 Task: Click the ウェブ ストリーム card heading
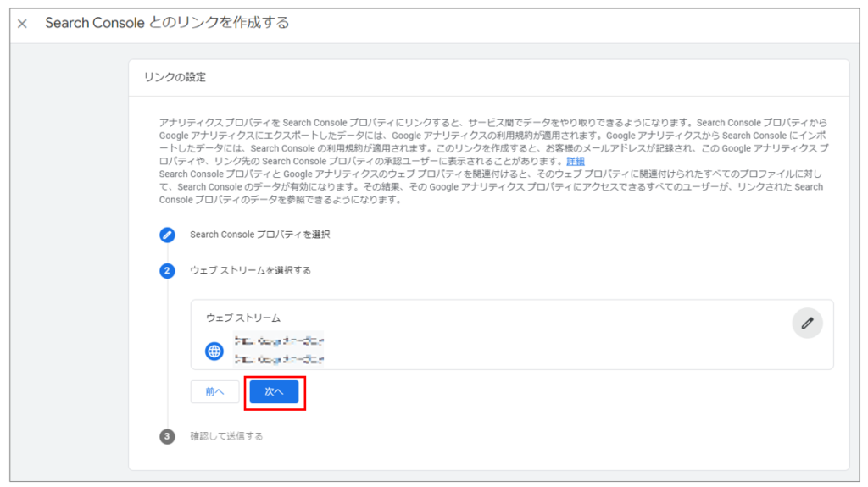243,318
